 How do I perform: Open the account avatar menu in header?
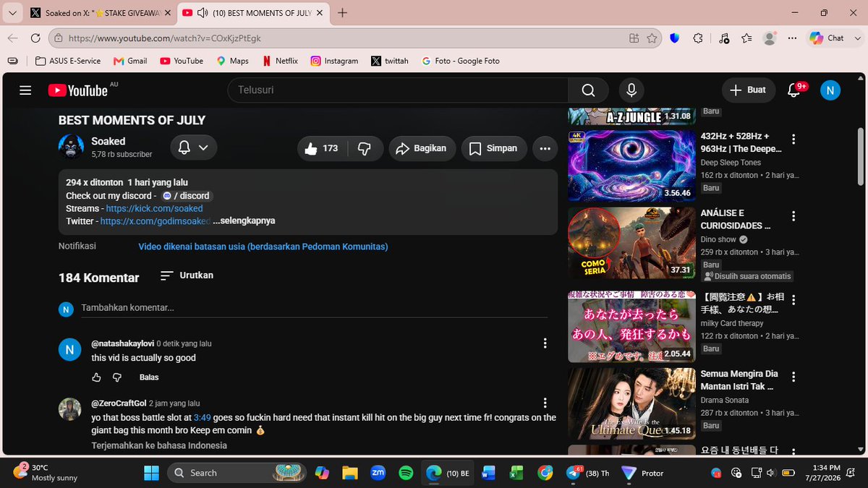tap(830, 90)
